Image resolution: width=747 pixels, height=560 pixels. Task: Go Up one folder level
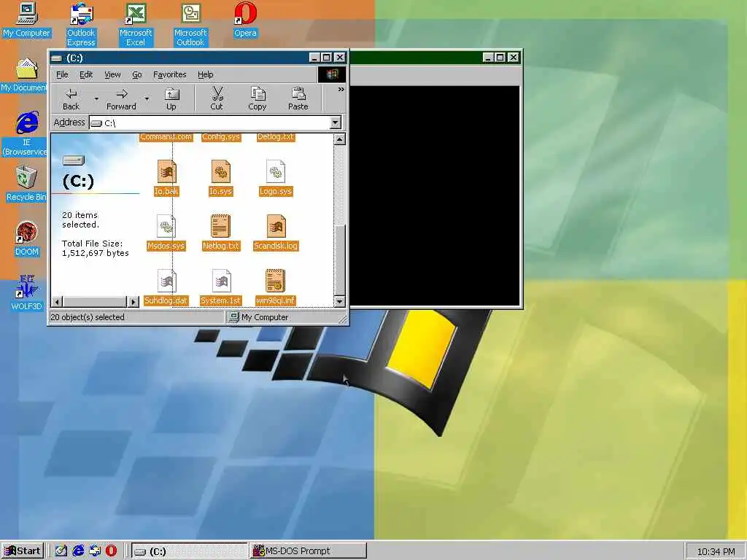click(171, 99)
